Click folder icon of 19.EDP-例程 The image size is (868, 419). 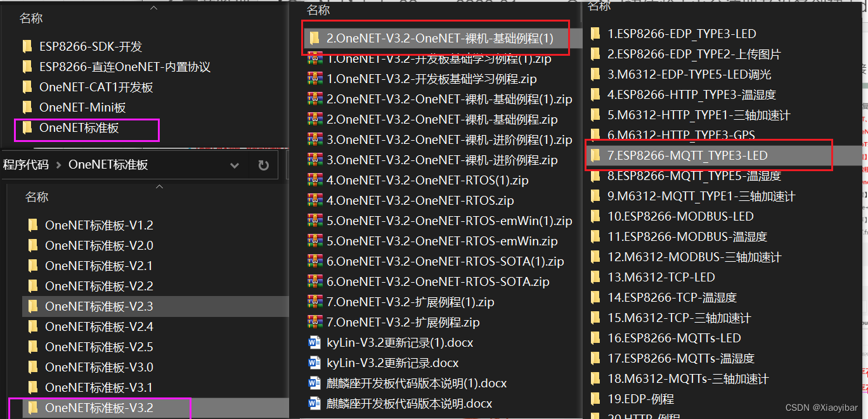(x=595, y=399)
